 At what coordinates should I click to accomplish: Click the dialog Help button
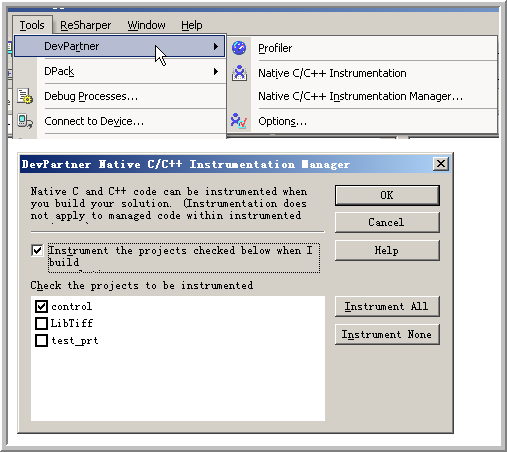(x=387, y=250)
